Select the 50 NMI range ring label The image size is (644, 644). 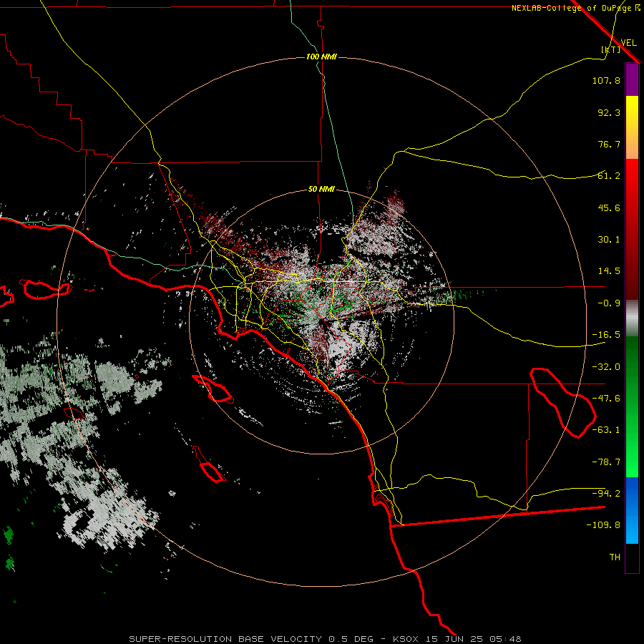pos(321,190)
